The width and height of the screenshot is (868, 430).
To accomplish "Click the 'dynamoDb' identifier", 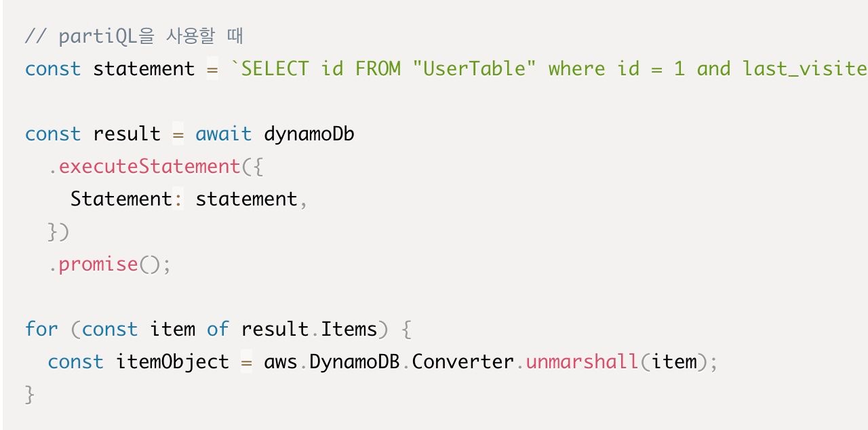I will click(x=309, y=134).
